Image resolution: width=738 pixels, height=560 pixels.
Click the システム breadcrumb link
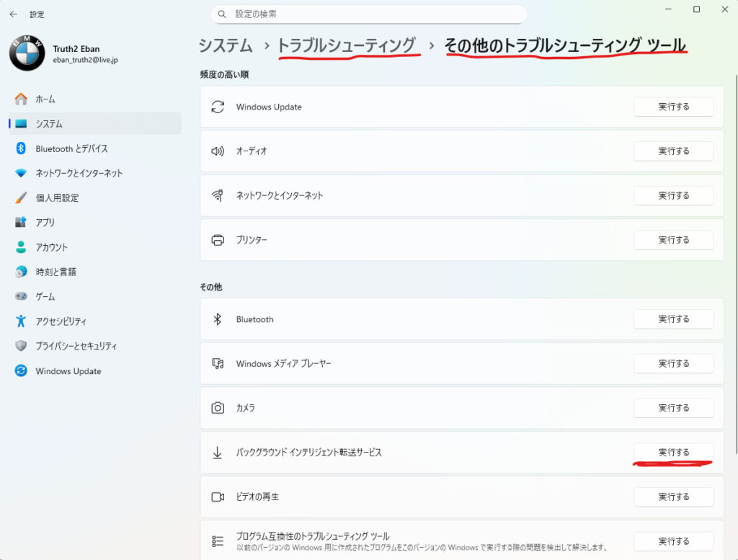226,45
